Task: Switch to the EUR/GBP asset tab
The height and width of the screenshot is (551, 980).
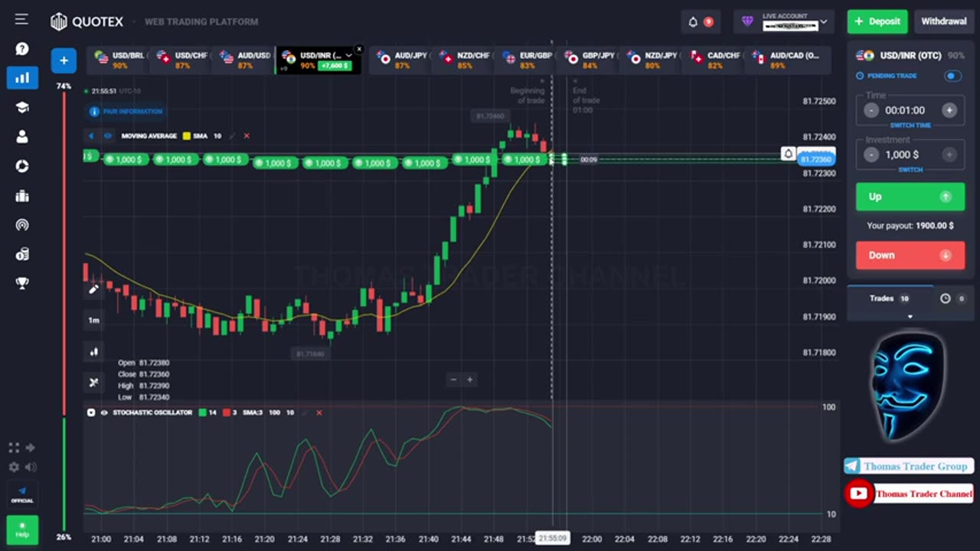Action: pyautogui.click(x=527, y=60)
